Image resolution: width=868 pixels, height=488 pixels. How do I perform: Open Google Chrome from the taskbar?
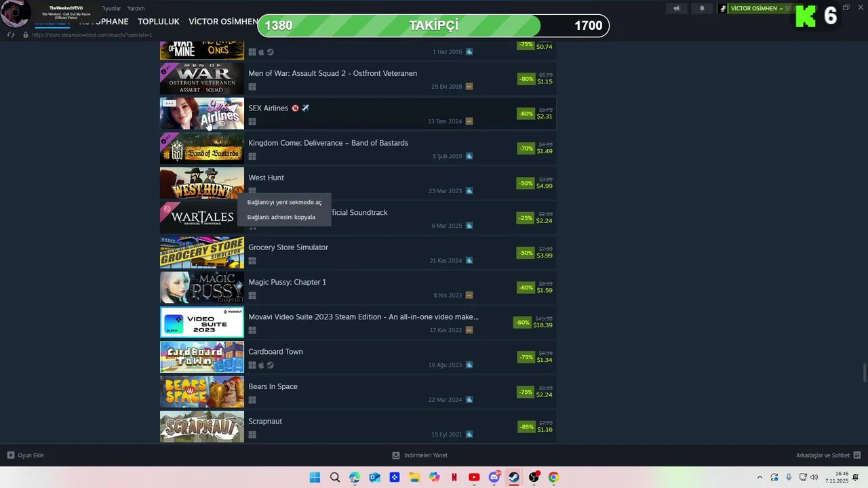coord(553,477)
